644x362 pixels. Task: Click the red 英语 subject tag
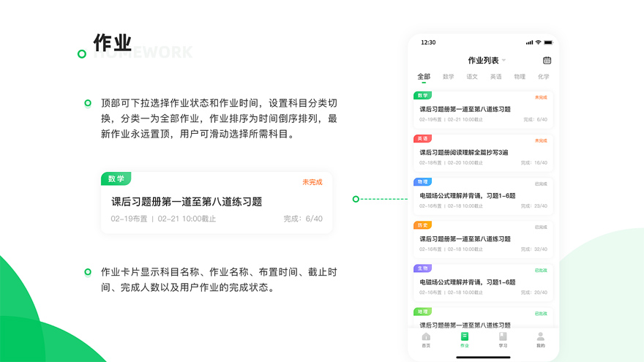tap(422, 139)
